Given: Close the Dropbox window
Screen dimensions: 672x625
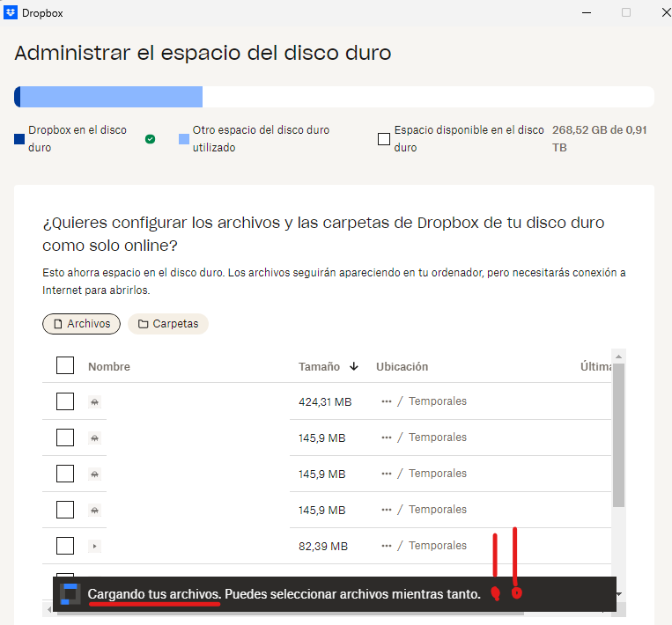Looking at the screenshot, I should [x=666, y=13].
